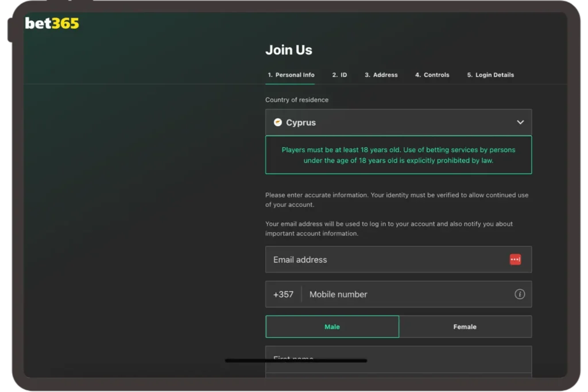The width and height of the screenshot is (588, 392).
Task: Show the mobile number info icon
Action: [x=519, y=294]
